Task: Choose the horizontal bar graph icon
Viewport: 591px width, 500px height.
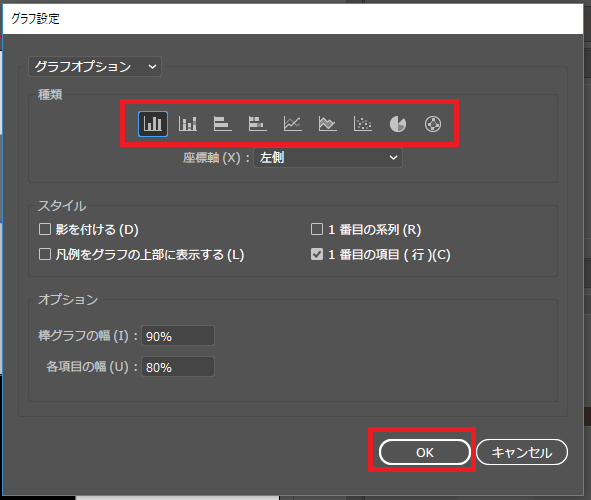Action: [222, 124]
